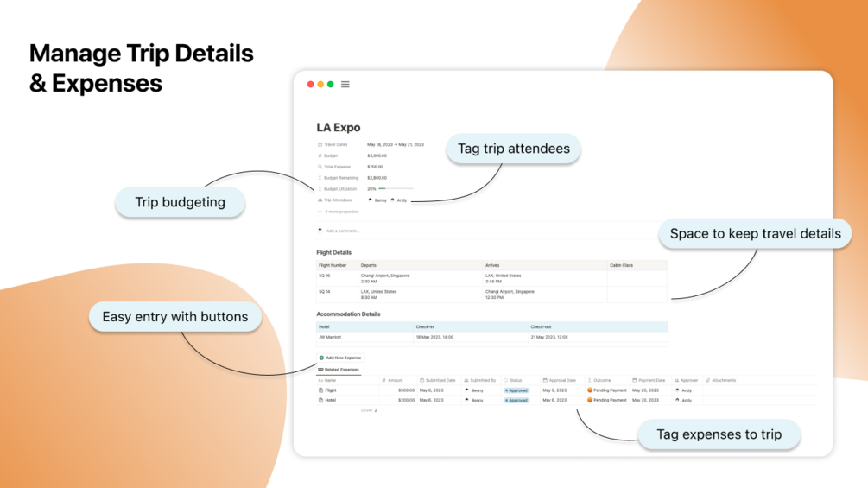This screenshot has width=868, height=488.
Task: Click Andy's approver avatar in Flight row
Action: point(677,390)
